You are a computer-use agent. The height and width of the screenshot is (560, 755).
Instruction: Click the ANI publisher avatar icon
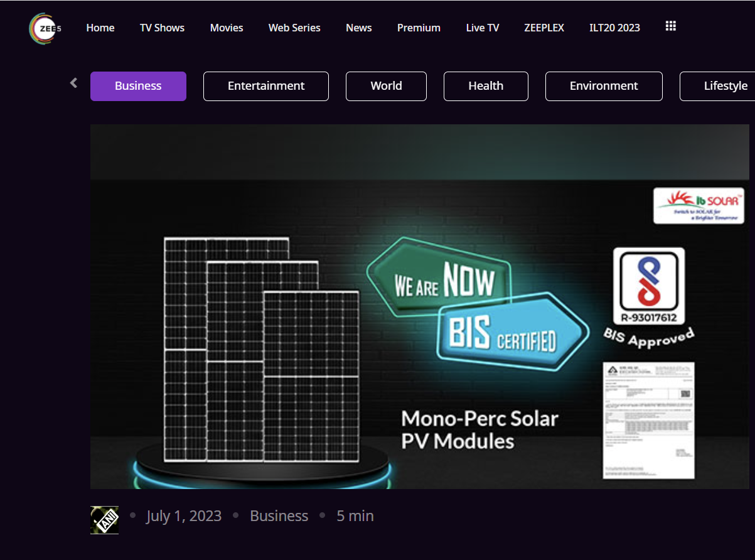click(x=104, y=520)
